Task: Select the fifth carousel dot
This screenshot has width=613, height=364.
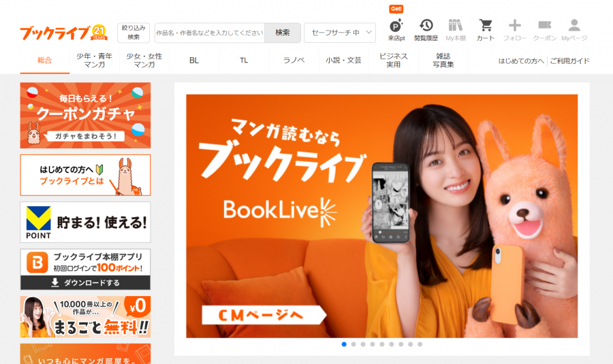Action: (x=382, y=344)
